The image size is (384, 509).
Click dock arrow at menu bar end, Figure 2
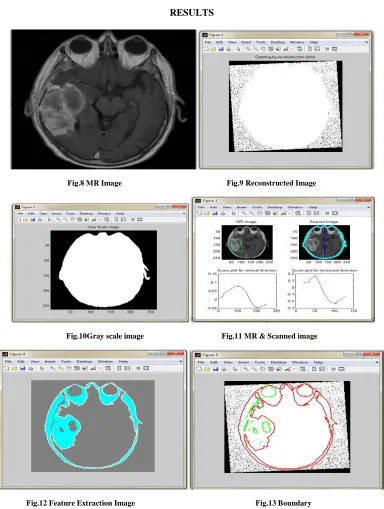tap(184, 213)
